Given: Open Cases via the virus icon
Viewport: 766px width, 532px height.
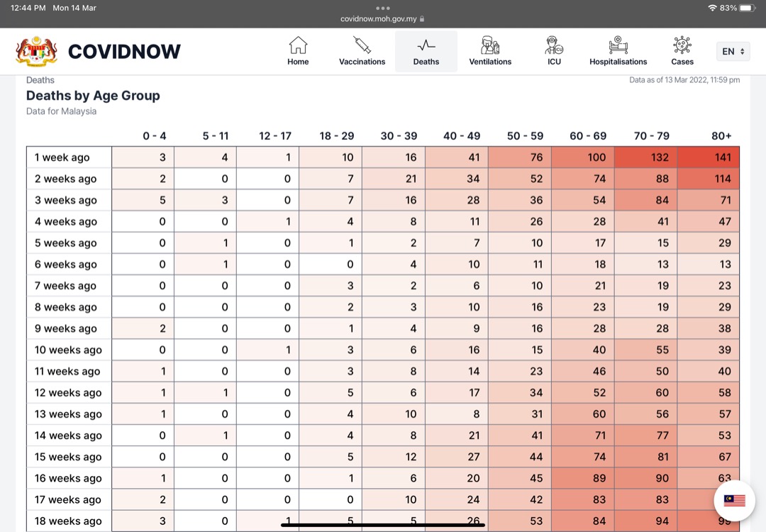Looking at the screenshot, I should pos(682,45).
